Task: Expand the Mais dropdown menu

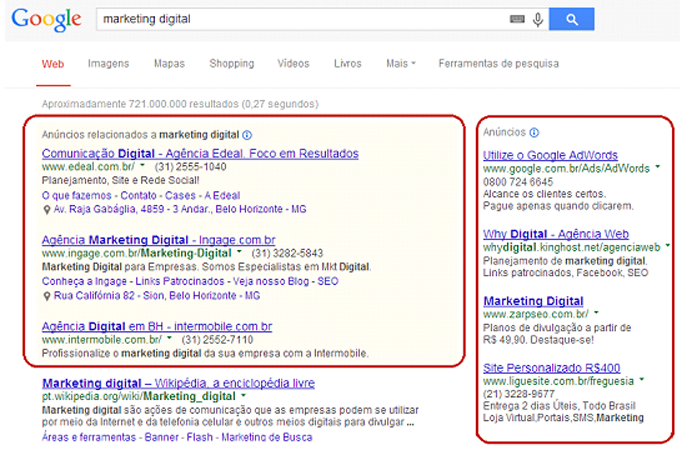Action: [x=401, y=64]
